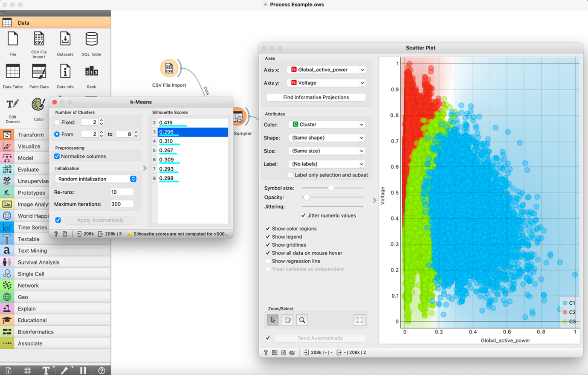Select the Datasets widget icon
The height and width of the screenshot is (375, 588).
(x=65, y=40)
